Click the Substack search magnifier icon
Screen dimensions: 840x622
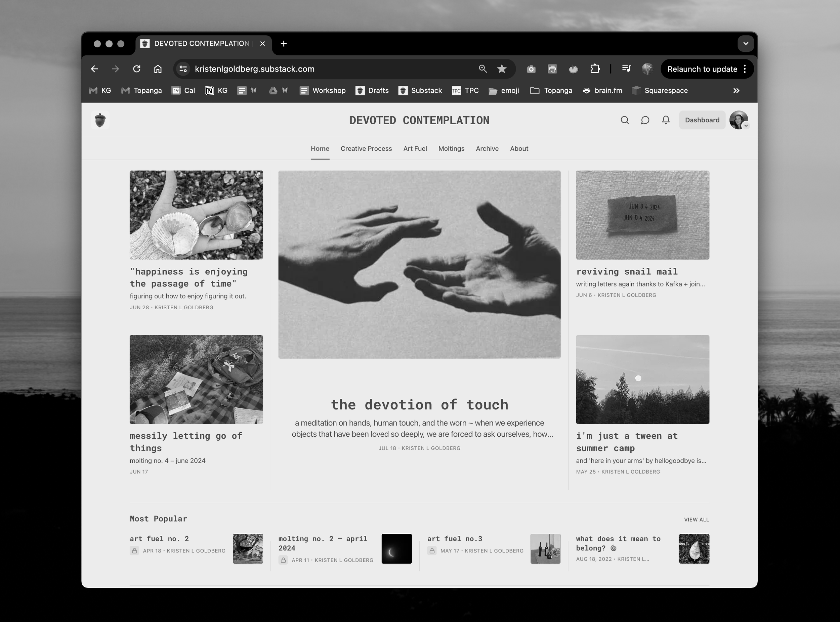[625, 120]
